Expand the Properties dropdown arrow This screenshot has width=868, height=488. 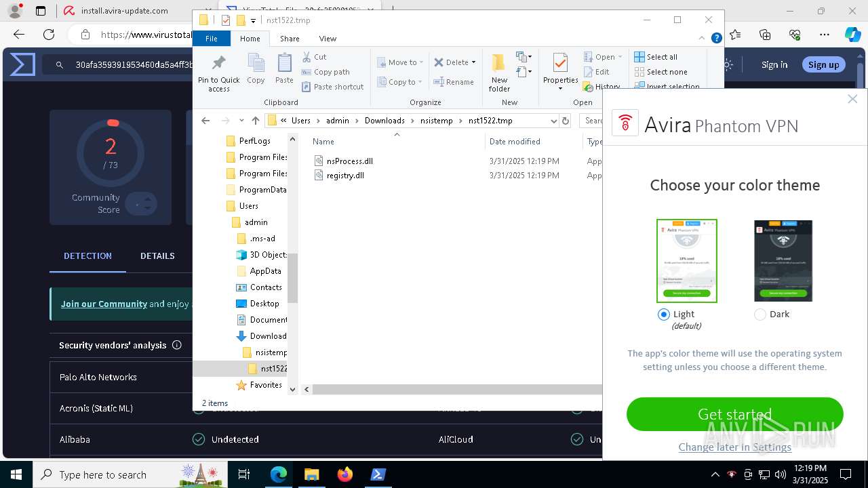[560, 88]
